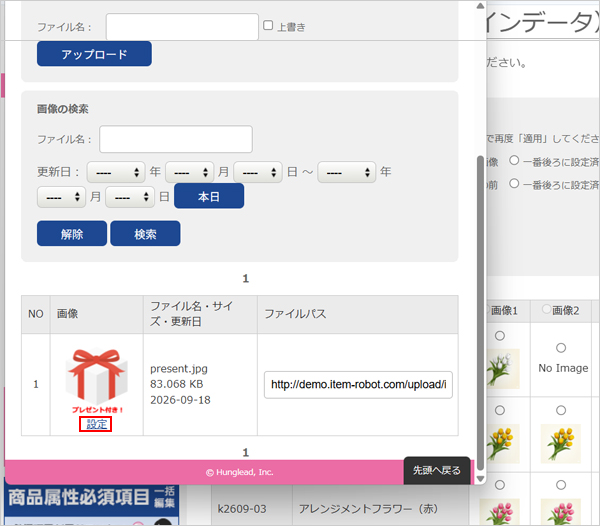The width and height of the screenshot is (600, 526).
Task: Select 画像2 radio above pink tulip
Action: (x=561, y=485)
